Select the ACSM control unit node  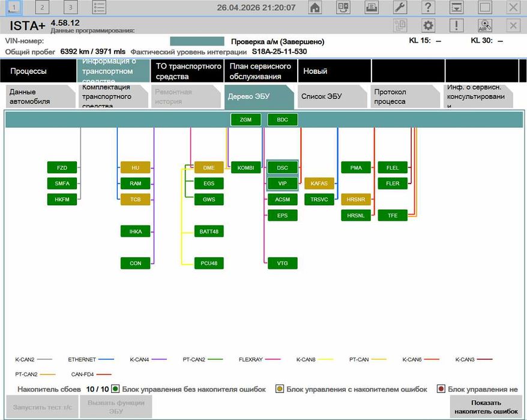[x=282, y=199]
